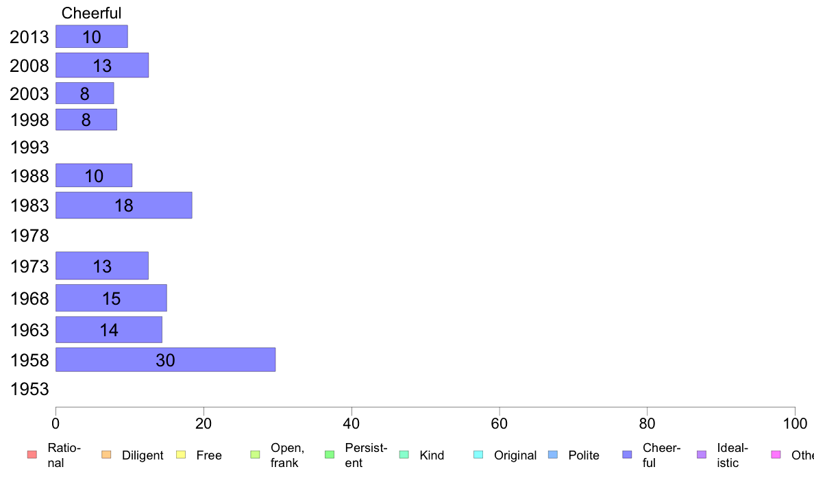Select the Persistent legend swatch
This screenshot has height=504, width=814.
tap(330, 455)
